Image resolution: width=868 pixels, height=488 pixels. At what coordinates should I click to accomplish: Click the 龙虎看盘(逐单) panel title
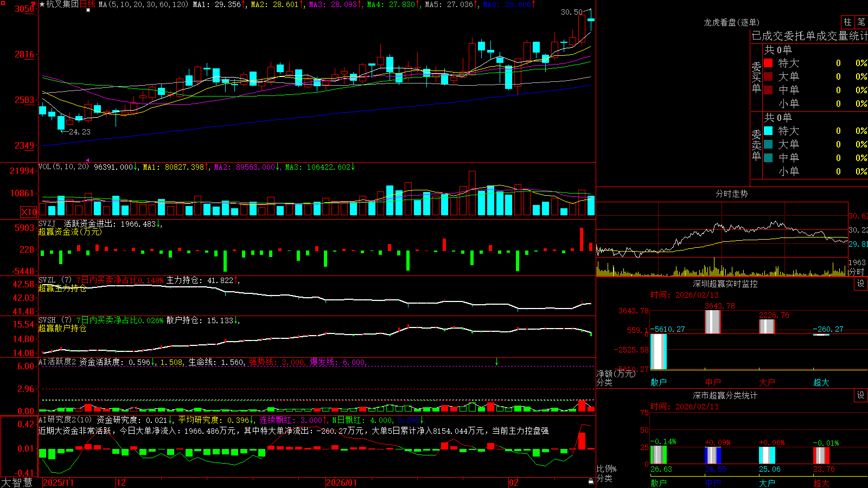tap(732, 22)
